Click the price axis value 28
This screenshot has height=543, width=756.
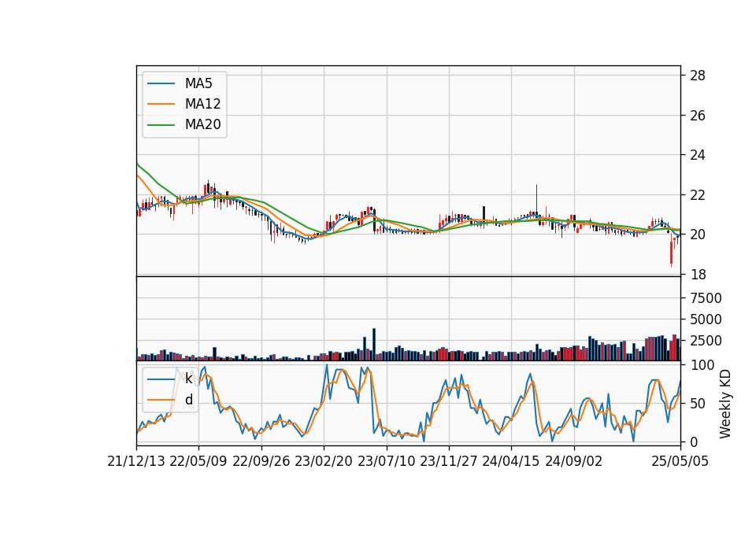(698, 76)
